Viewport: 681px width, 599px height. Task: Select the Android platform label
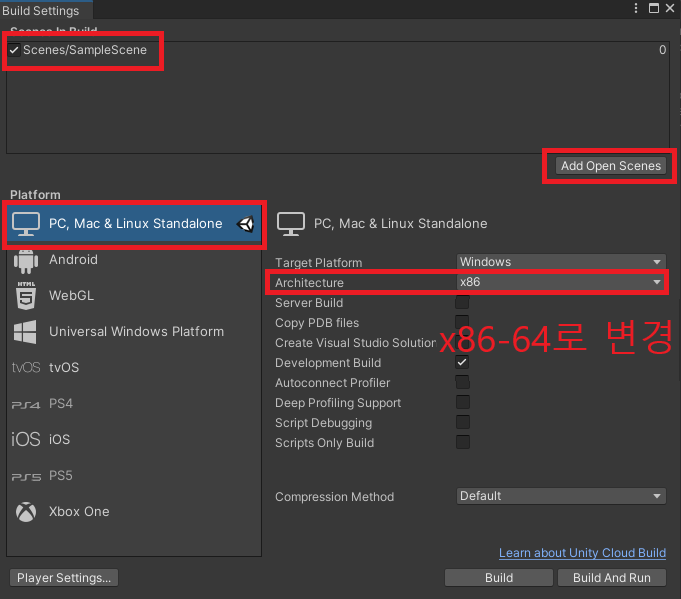(73, 260)
